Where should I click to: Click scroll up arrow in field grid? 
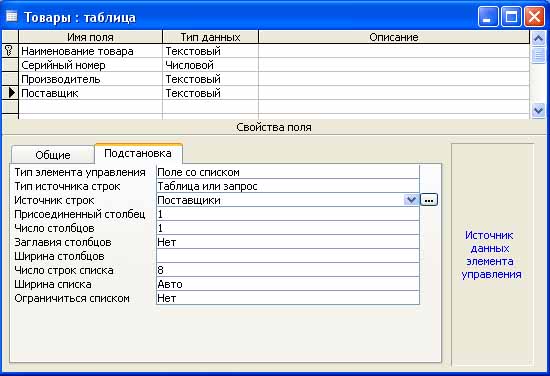(x=538, y=38)
